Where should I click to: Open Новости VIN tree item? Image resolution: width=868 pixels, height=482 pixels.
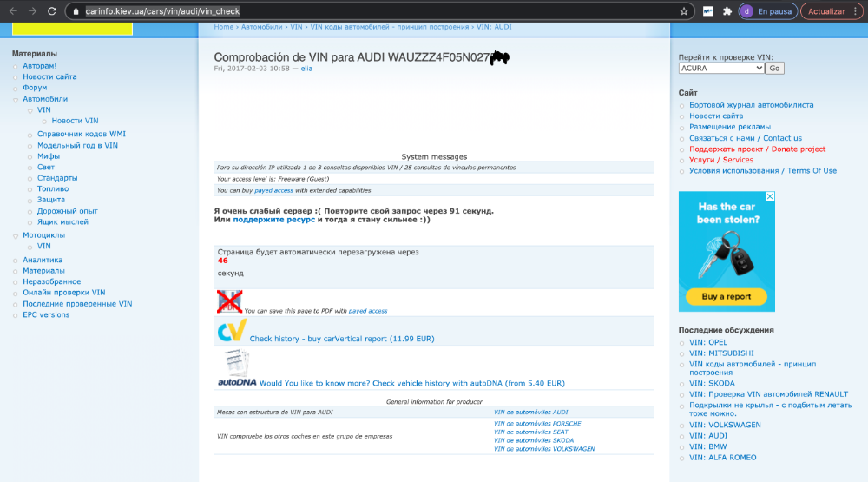click(x=75, y=121)
